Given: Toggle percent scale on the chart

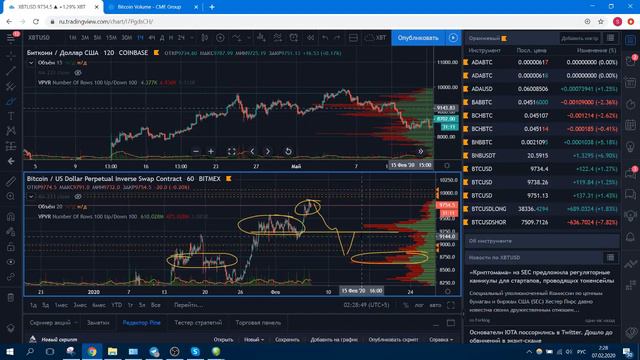Looking at the screenshot, I should tap(405, 305).
